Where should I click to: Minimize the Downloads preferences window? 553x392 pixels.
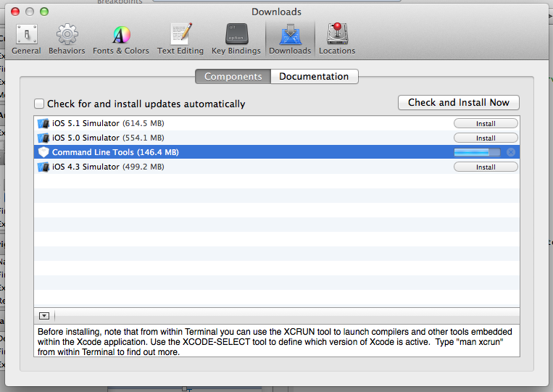30,12
